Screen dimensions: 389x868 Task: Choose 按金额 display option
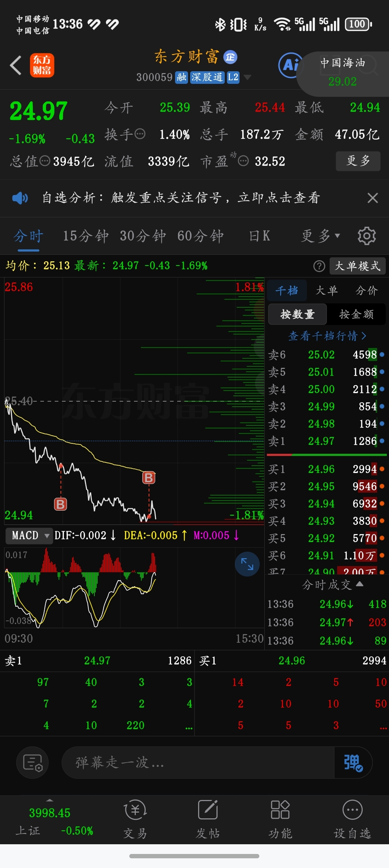point(356,314)
